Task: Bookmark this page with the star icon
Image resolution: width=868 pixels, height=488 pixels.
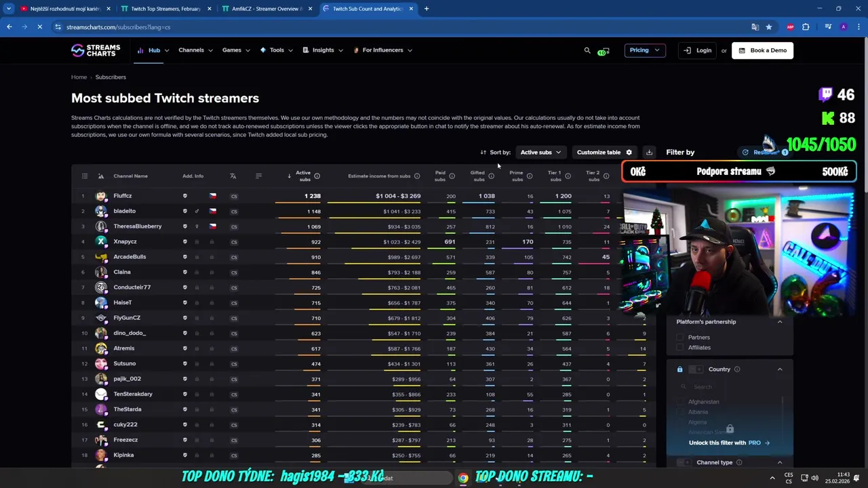Action: 768,27
